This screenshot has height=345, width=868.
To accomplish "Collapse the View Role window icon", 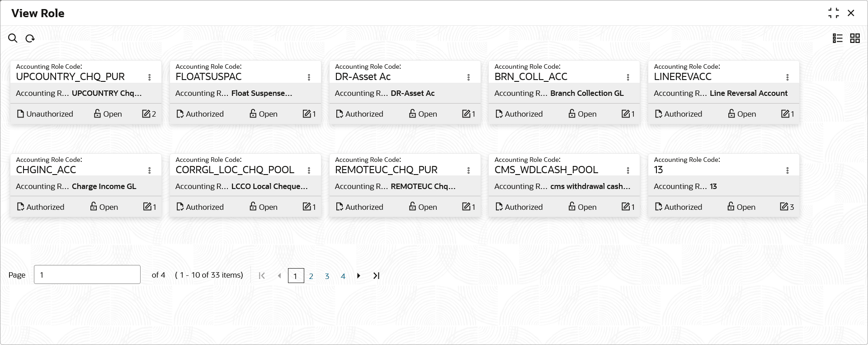I will point(833,13).
